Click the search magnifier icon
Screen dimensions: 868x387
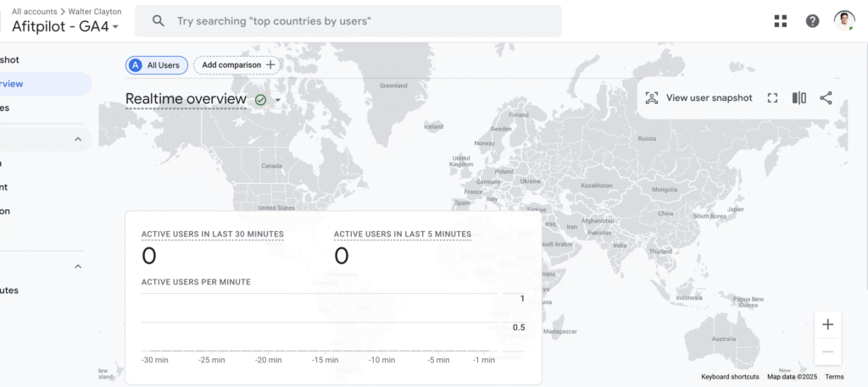pyautogui.click(x=159, y=21)
